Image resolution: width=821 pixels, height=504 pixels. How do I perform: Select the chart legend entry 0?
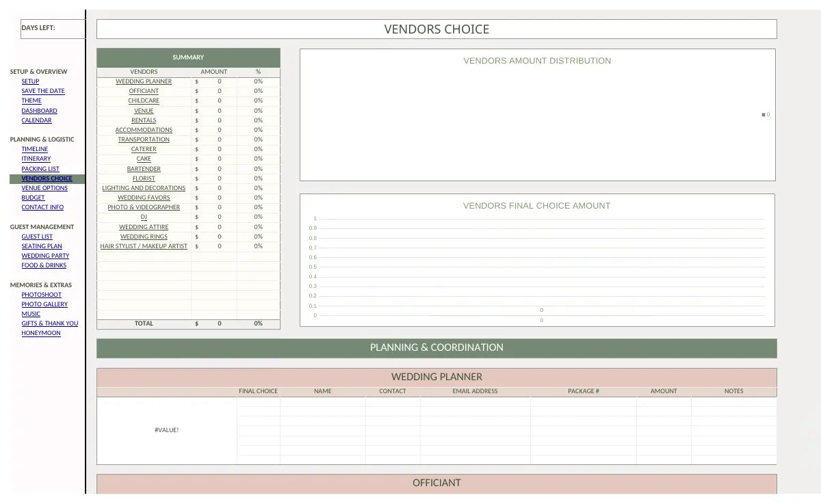[766, 115]
